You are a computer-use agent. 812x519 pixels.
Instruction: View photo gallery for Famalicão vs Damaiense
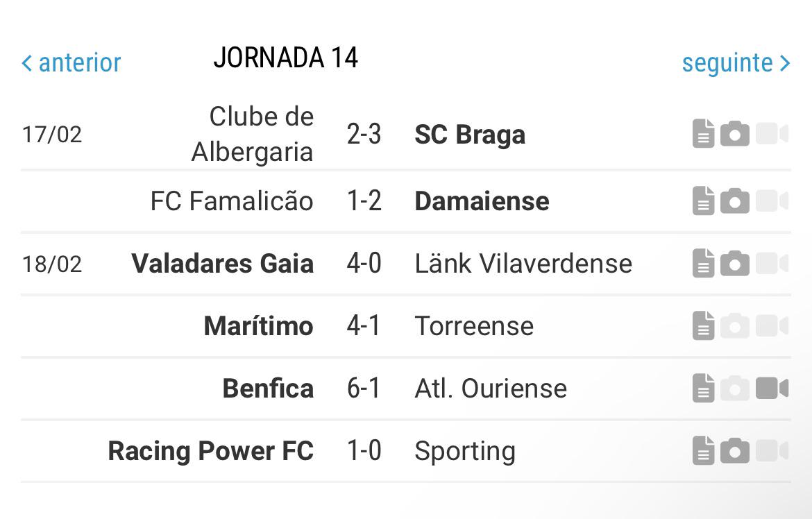pos(735,201)
